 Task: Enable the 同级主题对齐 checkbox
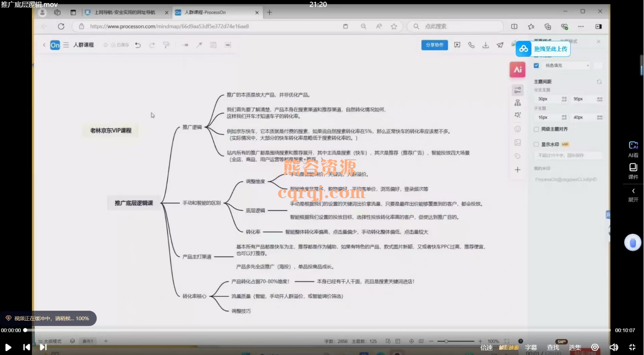coord(536,129)
